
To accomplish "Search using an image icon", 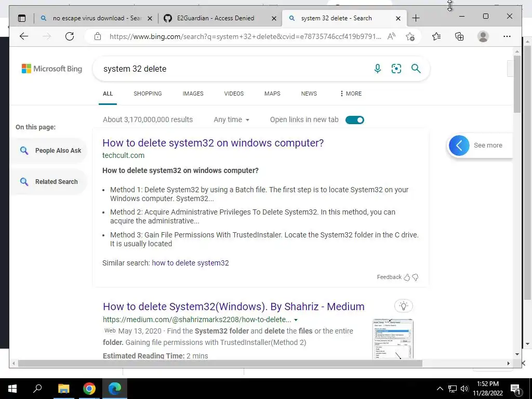I will pyautogui.click(x=396, y=69).
